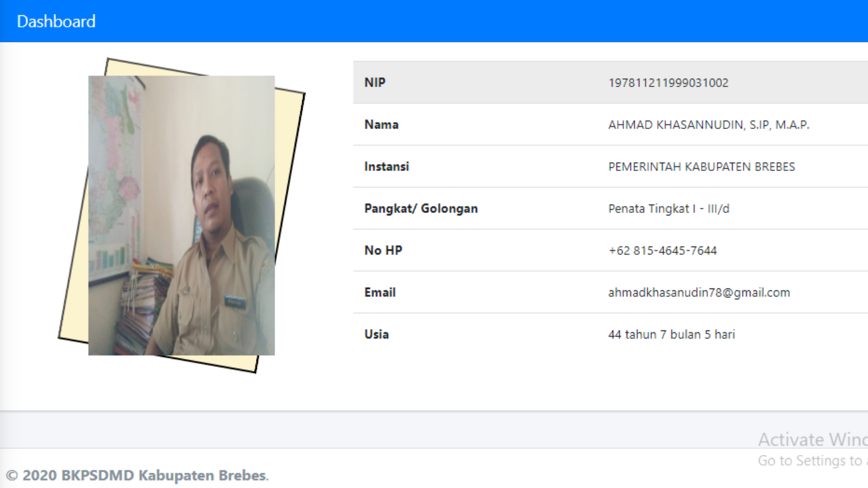This screenshot has height=488, width=868.
Task: Select PEMERINTAH KABUPATEN BREBES value
Action: tap(702, 166)
